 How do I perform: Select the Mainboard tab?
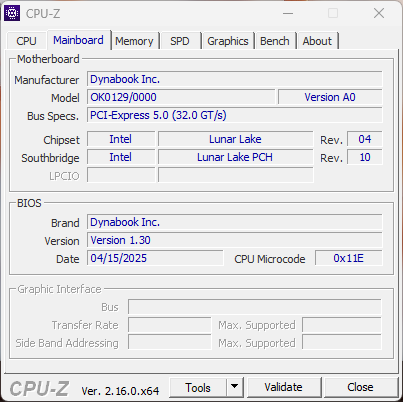(78, 40)
